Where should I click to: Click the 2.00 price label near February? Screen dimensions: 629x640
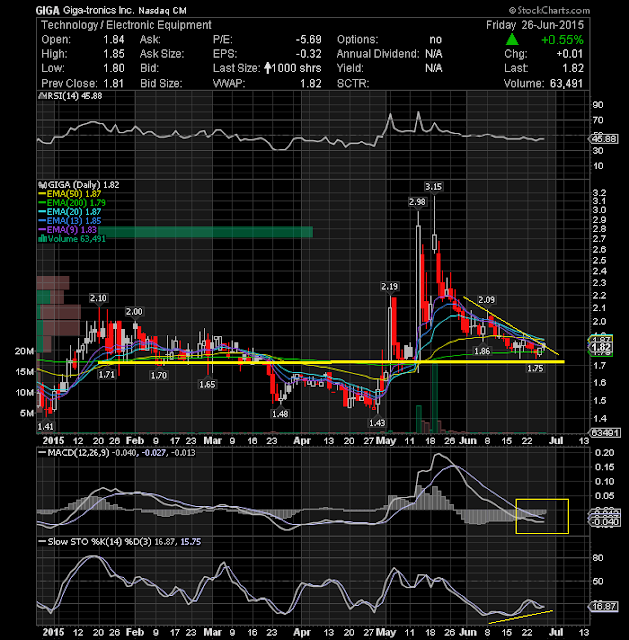134,312
